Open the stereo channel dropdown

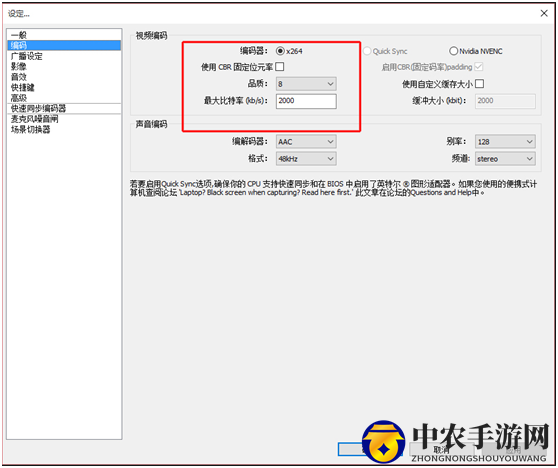505,159
